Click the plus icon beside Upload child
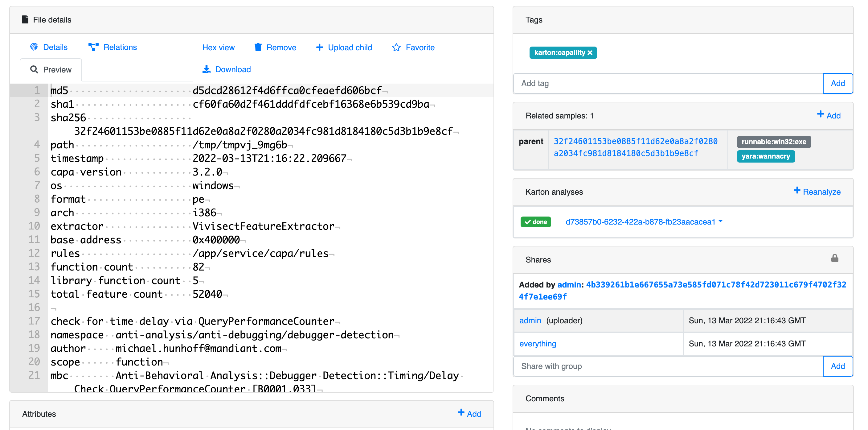The height and width of the screenshot is (430, 868). 319,48
